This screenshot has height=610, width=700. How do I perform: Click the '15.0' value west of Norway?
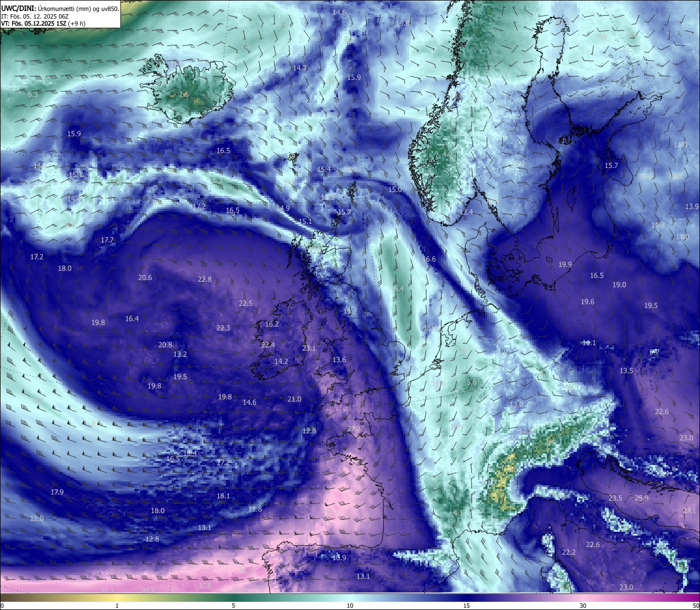pyautogui.click(x=395, y=190)
